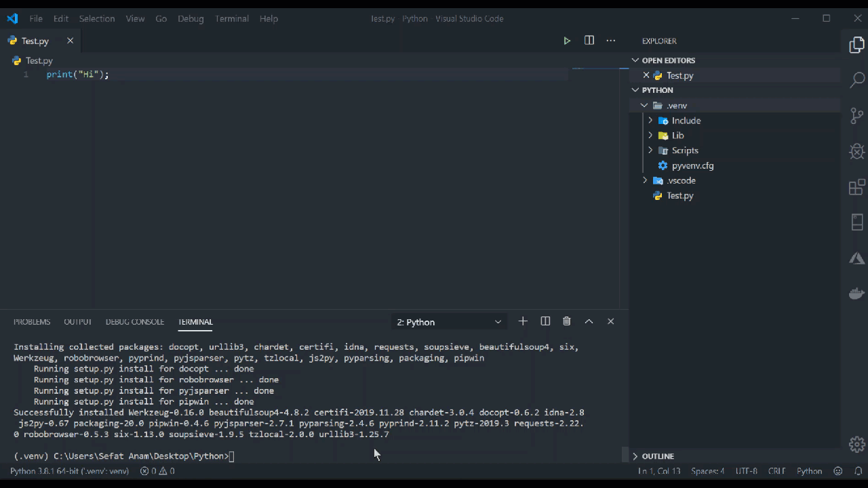Open Search in the activity bar
This screenshot has width=868, height=488.
point(857,80)
